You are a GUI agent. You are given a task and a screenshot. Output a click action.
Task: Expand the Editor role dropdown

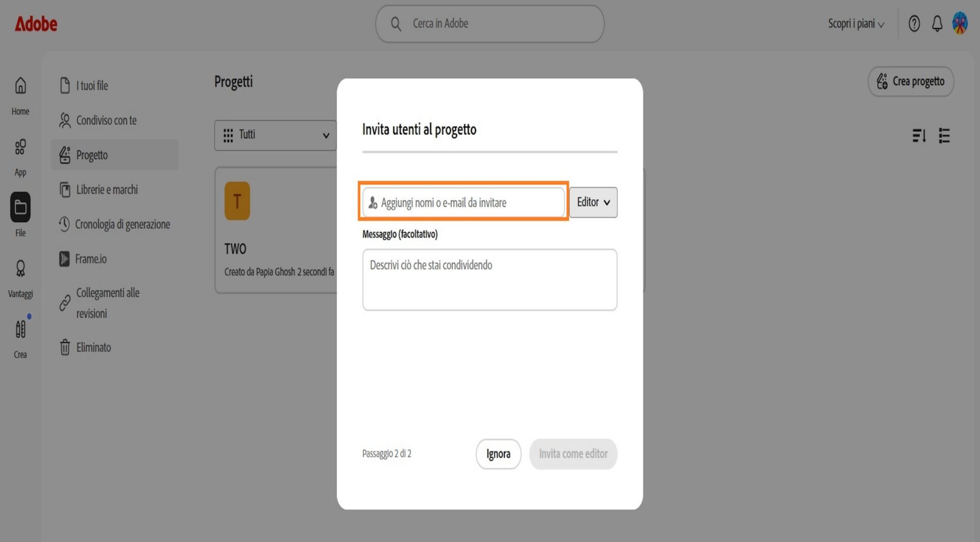pyautogui.click(x=593, y=202)
